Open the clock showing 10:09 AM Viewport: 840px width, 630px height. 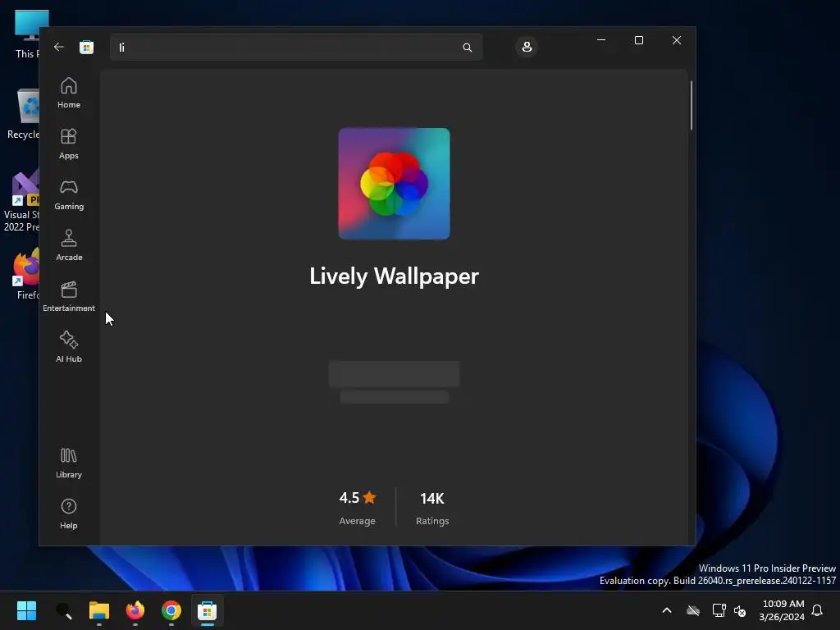[x=782, y=610]
